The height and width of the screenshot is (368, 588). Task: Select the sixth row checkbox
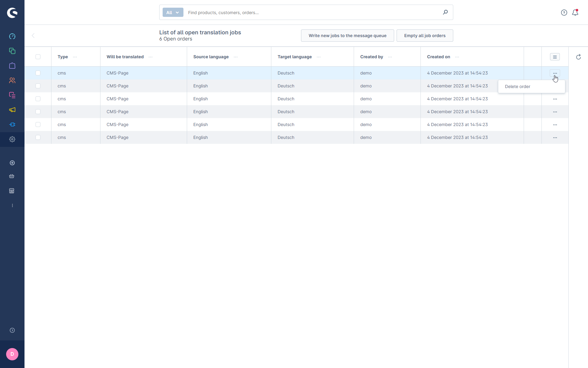[38, 137]
